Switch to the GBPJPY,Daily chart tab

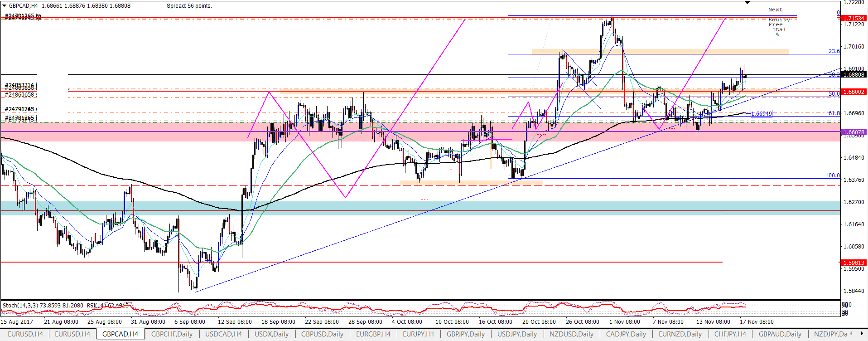pos(465,334)
